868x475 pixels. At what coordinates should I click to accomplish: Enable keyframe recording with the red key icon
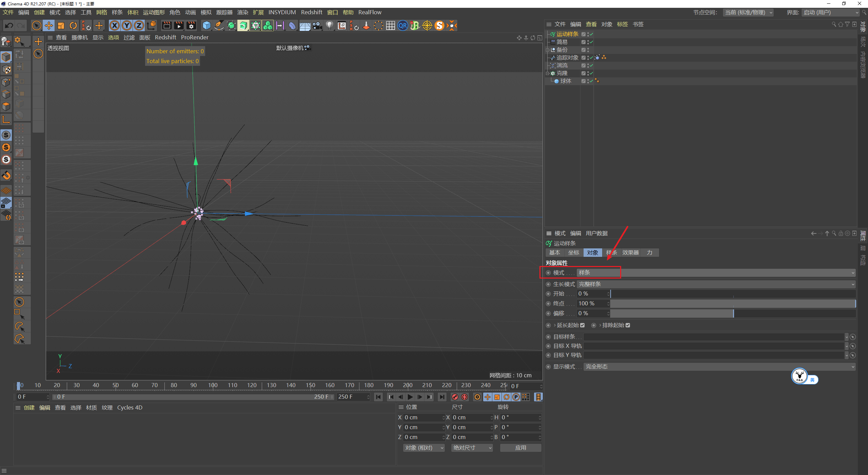(x=455, y=397)
